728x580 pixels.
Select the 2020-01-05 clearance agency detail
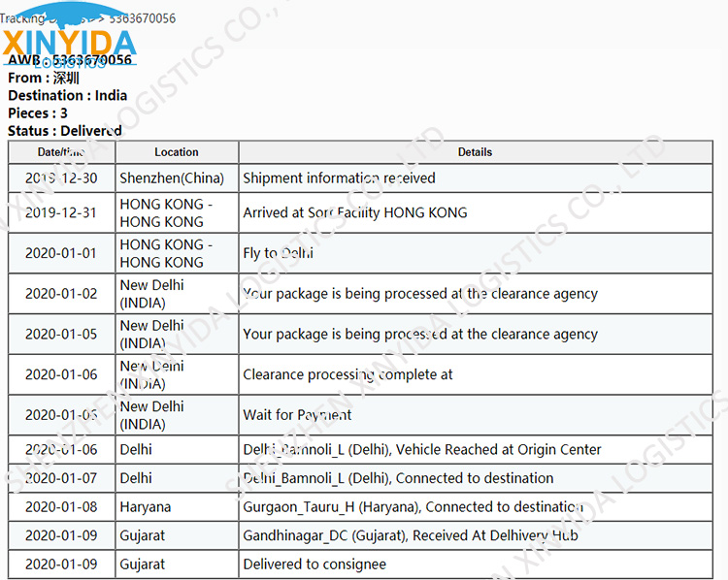coord(420,334)
